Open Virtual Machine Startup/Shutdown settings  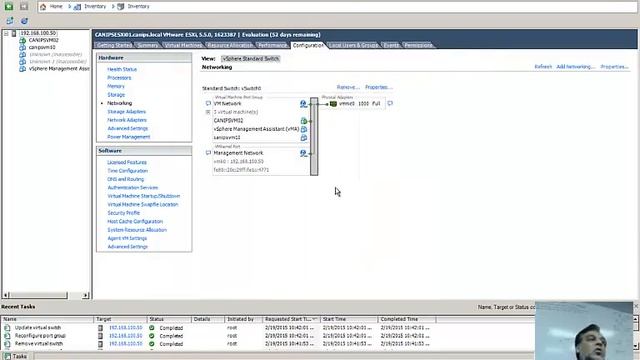pyautogui.click(x=144, y=196)
